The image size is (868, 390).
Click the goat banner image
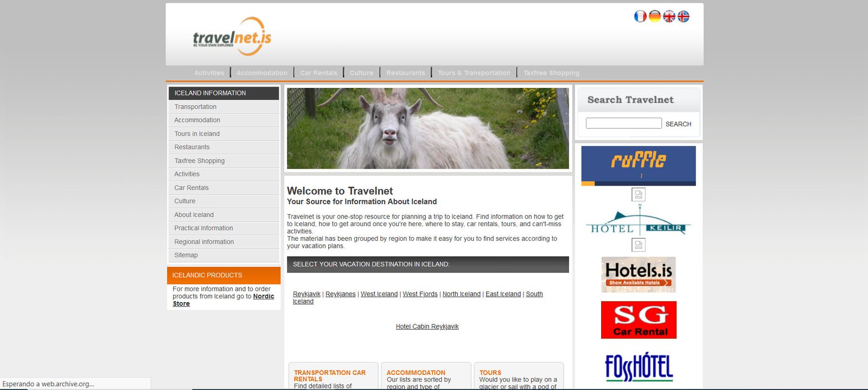427,129
